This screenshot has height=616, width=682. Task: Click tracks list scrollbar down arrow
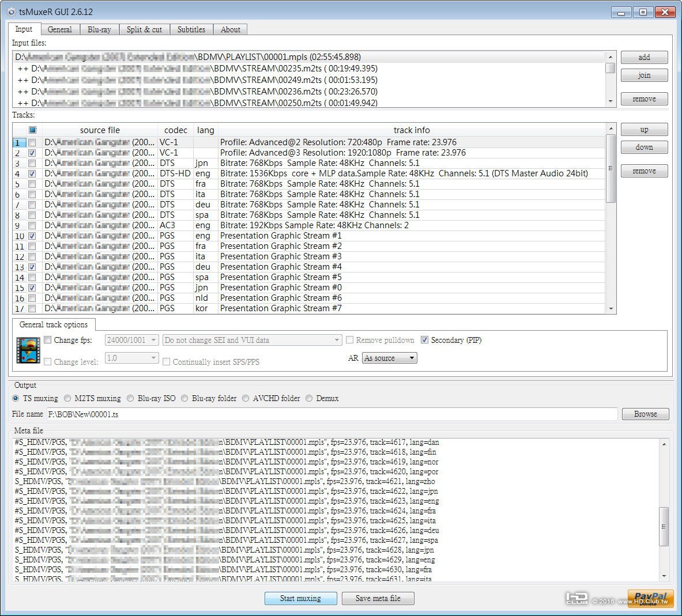[x=611, y=309]
